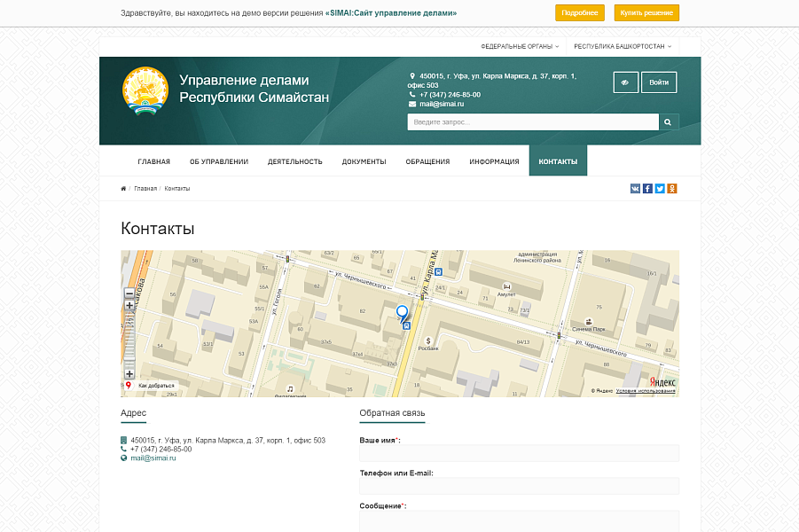Click the bottom plus zoom button on map

click(x=129, y=374)
